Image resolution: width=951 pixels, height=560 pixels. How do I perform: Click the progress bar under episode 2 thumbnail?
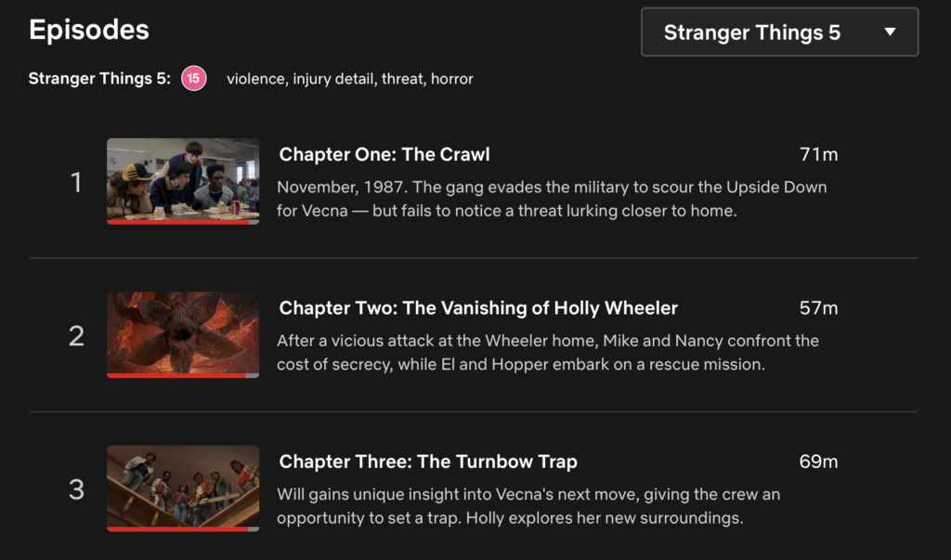tap(176, 375)
